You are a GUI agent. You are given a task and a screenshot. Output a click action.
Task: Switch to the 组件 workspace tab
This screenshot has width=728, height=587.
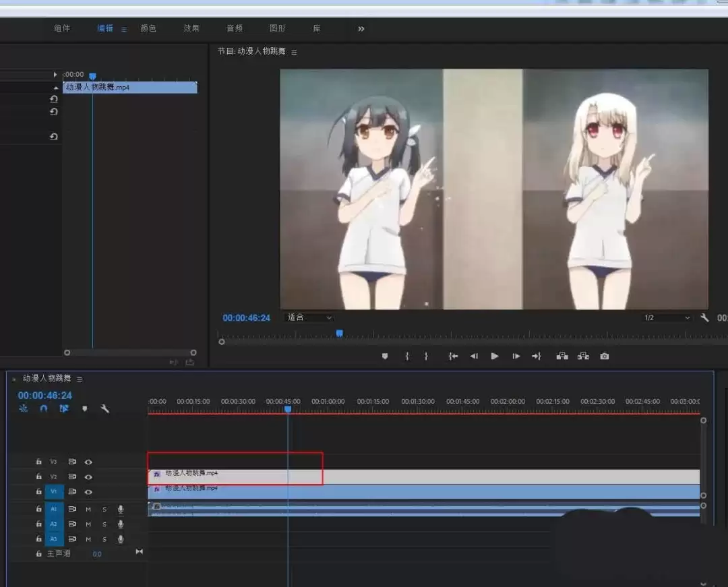(62, 28)
